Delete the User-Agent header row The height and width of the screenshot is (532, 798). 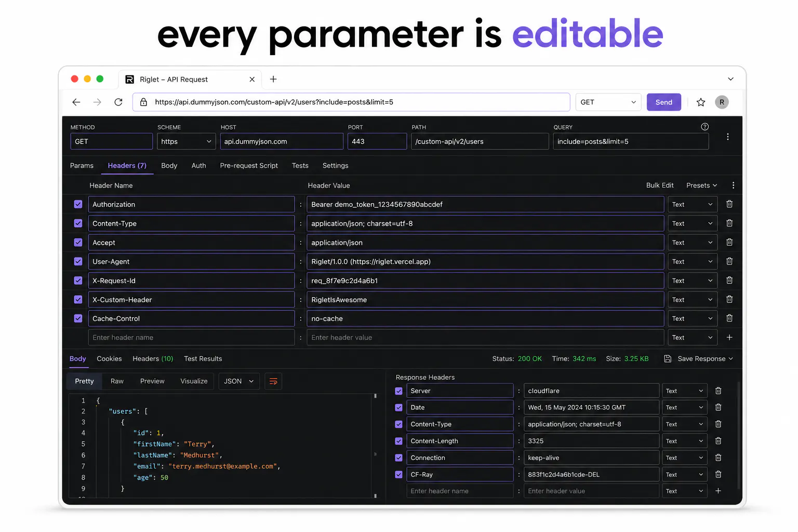[729, 261]
